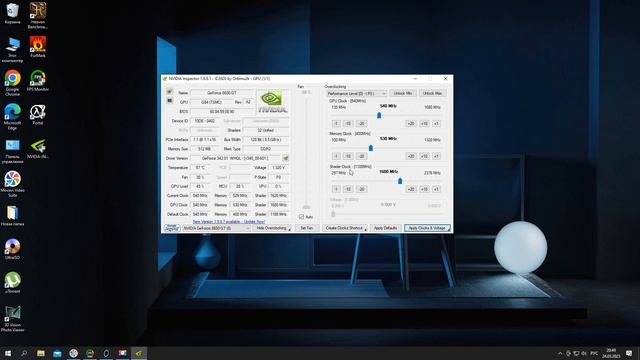The width and height of the screenshot is (640, 360).
Task: Open the This PC desktop icon
Action: [12, 49]
